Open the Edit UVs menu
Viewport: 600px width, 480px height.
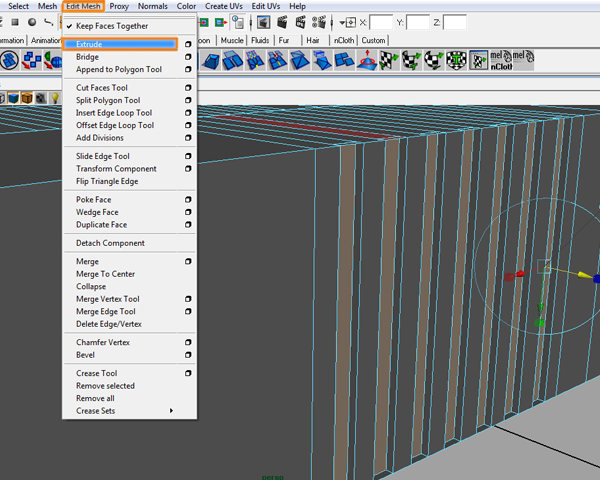click(x=266, y=6)
